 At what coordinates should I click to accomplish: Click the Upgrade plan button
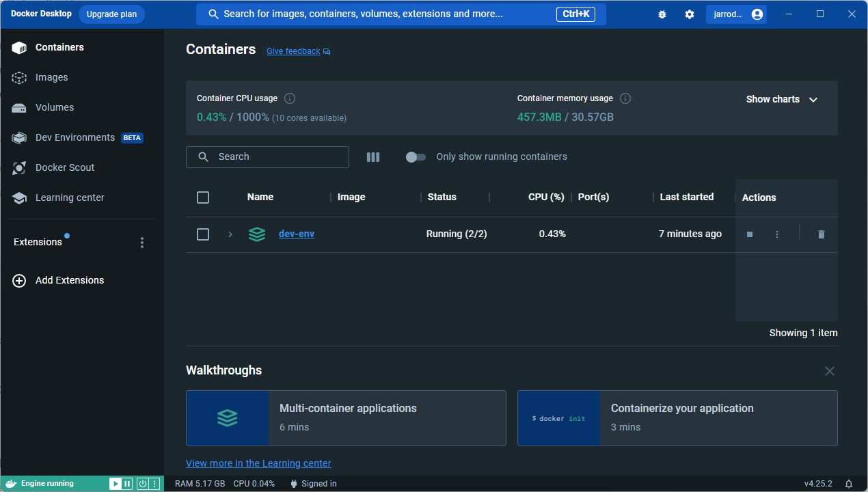(111, 14)
